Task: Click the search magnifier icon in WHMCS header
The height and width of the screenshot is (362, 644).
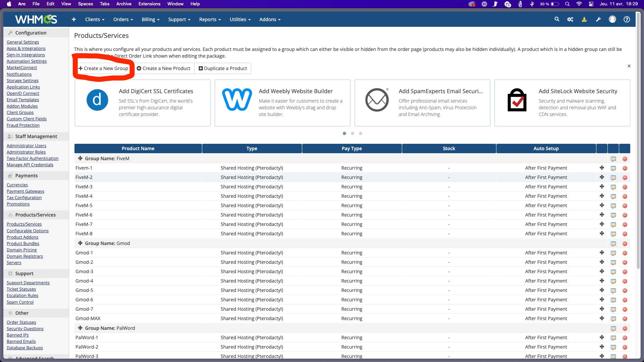Action: (557, 19)
